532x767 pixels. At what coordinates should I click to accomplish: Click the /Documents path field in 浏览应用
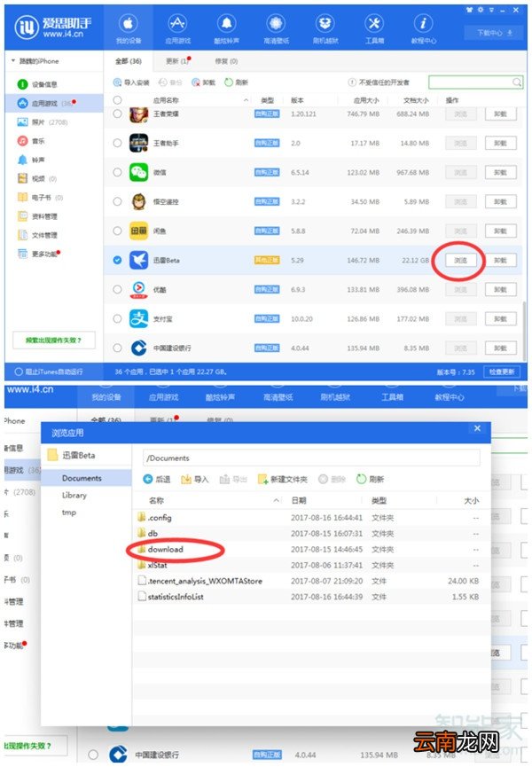tap(311, 458)
